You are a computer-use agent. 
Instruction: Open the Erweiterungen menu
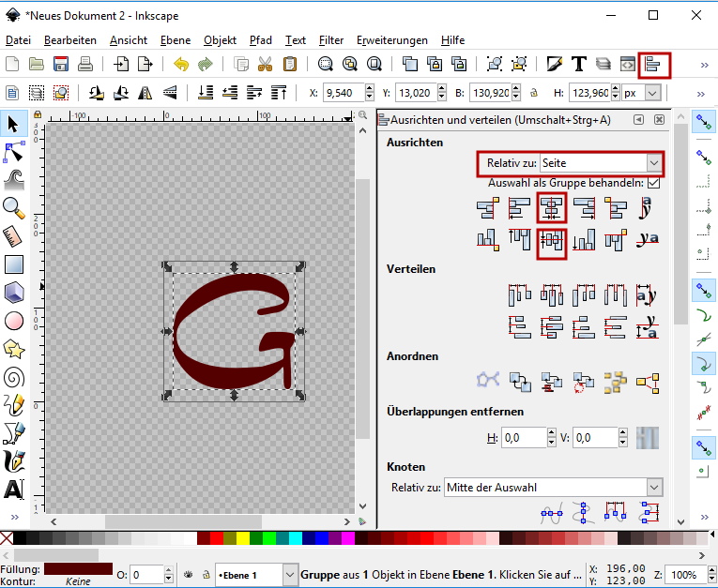click(391, 40)
